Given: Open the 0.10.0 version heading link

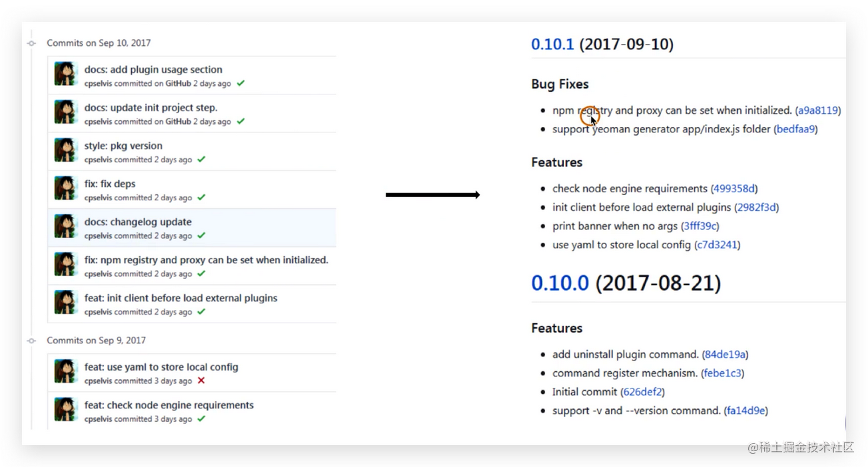Looking at the screenshot, I should [560, 283].
